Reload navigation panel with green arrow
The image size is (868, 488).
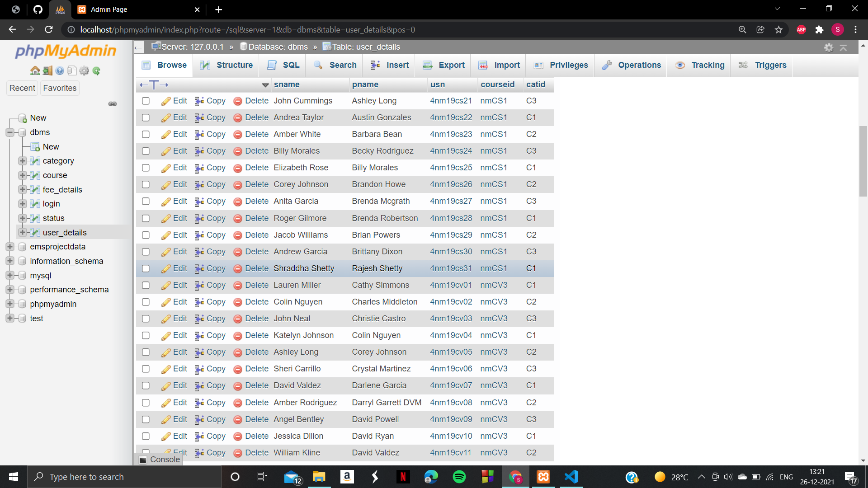pos(96,70)
